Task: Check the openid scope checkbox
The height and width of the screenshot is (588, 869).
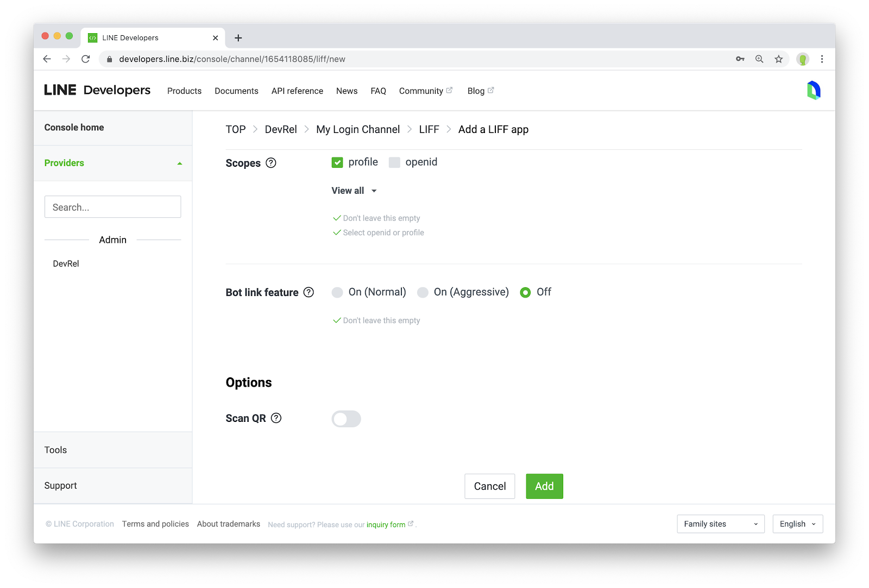Action: (x=394, y=162)
